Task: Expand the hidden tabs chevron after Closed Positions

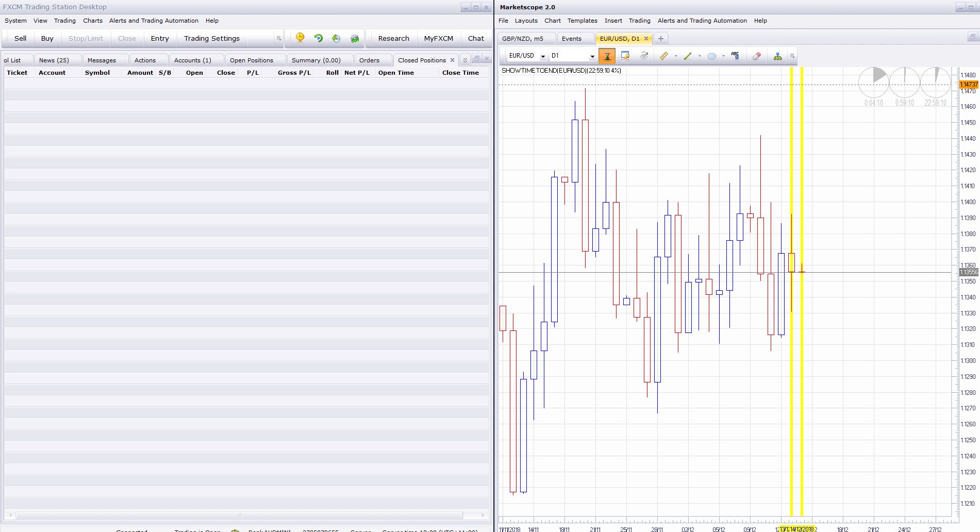Action: tap(465, 60)
